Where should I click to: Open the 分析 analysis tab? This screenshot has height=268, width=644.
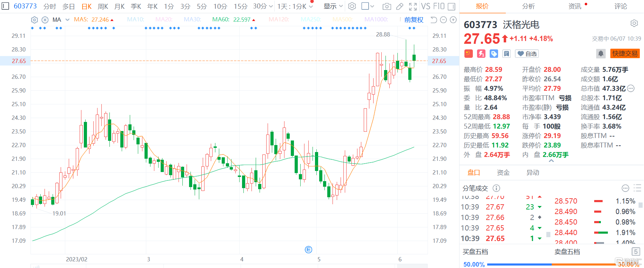[x=528, y=6]
